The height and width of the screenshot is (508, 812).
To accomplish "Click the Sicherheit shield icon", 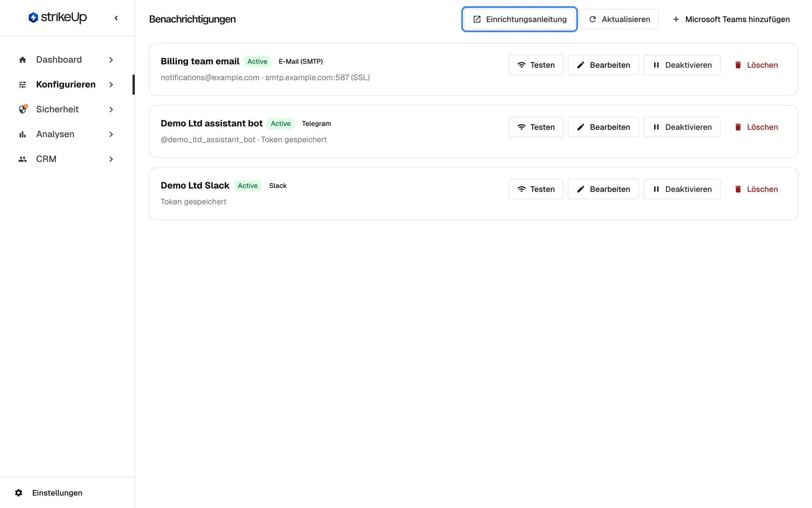I will (x=23, y=109).
